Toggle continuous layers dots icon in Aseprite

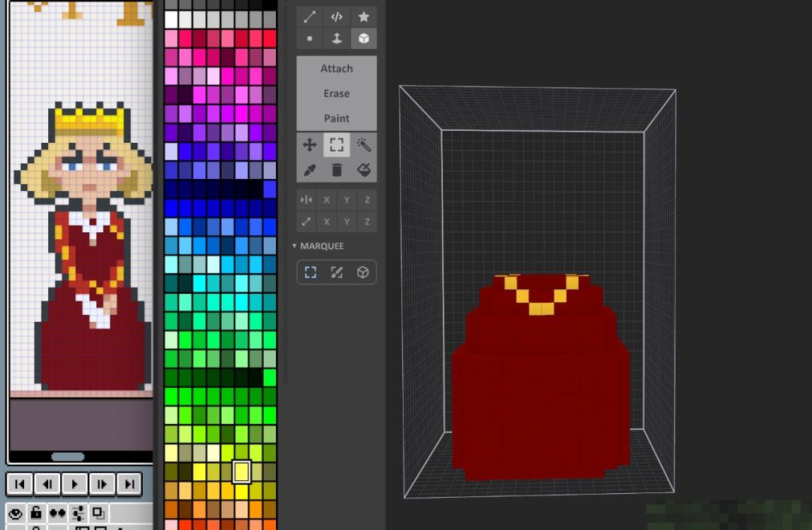(57, 513)
